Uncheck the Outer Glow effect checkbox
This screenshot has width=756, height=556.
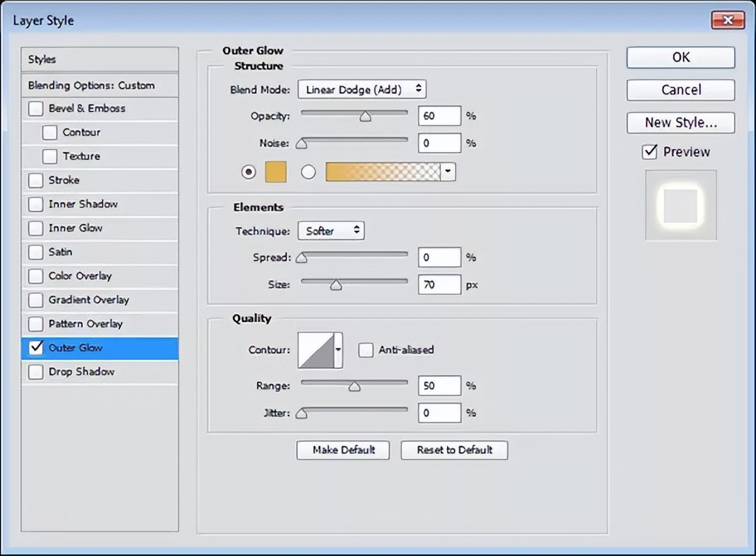tap(36, 348)
